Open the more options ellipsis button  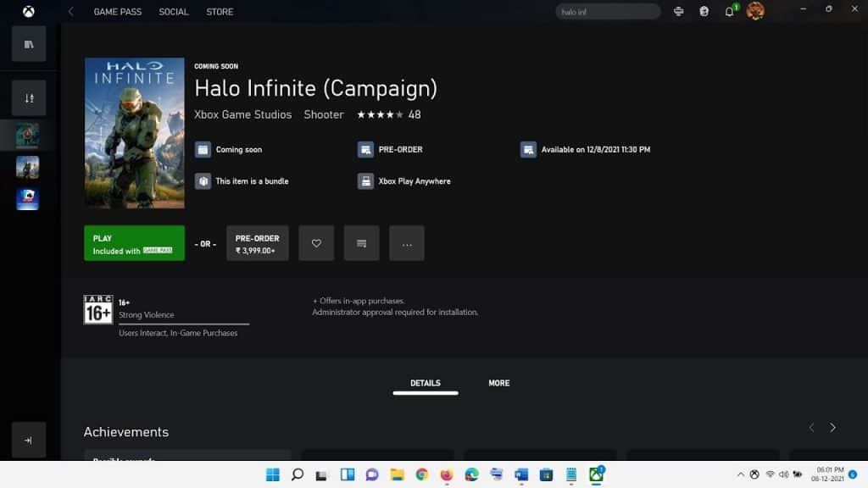pos(407,243)
